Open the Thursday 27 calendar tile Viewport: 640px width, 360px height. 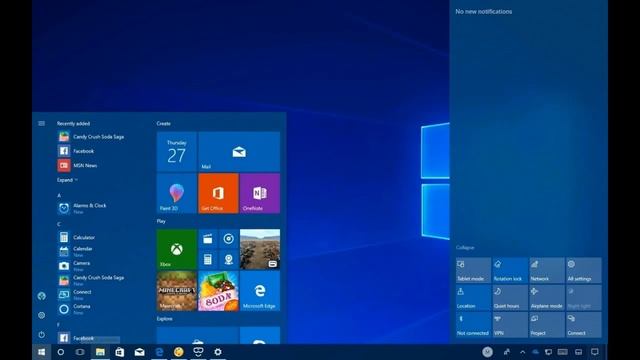tap(176, 151)
